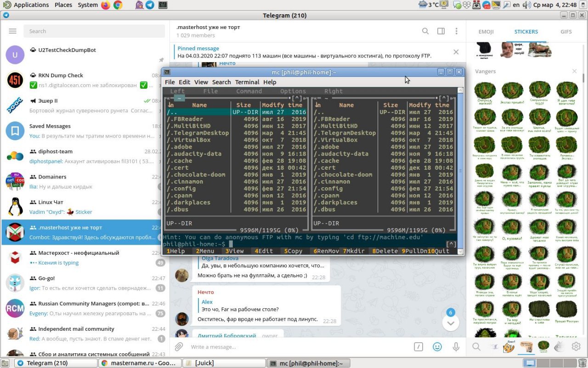
Task: Open mc Right panel dropdown menu
Action: coord(334,91)
